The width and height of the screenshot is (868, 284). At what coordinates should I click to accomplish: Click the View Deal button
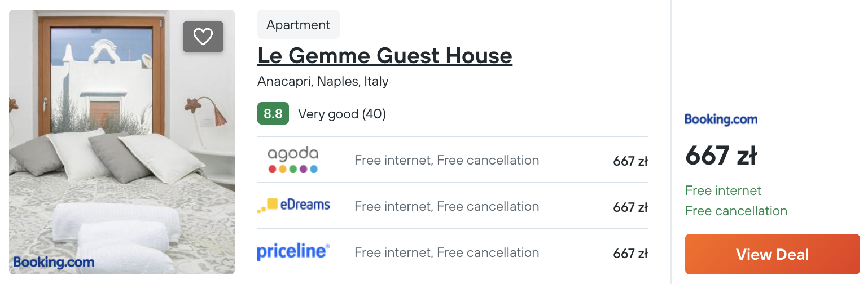tap(772, 254)
